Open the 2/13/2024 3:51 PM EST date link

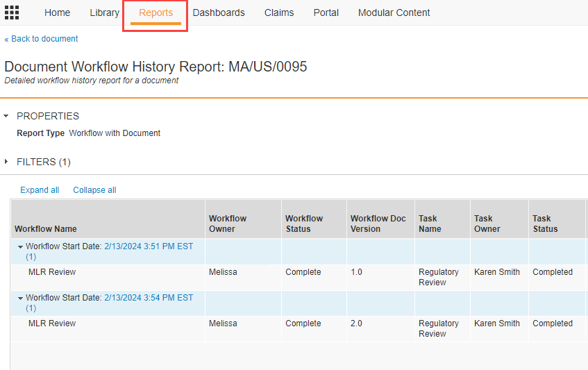tap(149, 246)
